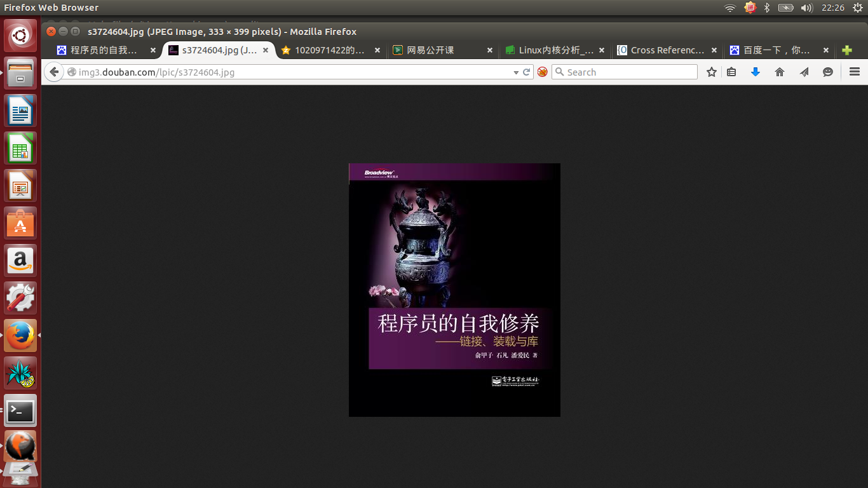Click the book cover image

click(x=454, y=290)
